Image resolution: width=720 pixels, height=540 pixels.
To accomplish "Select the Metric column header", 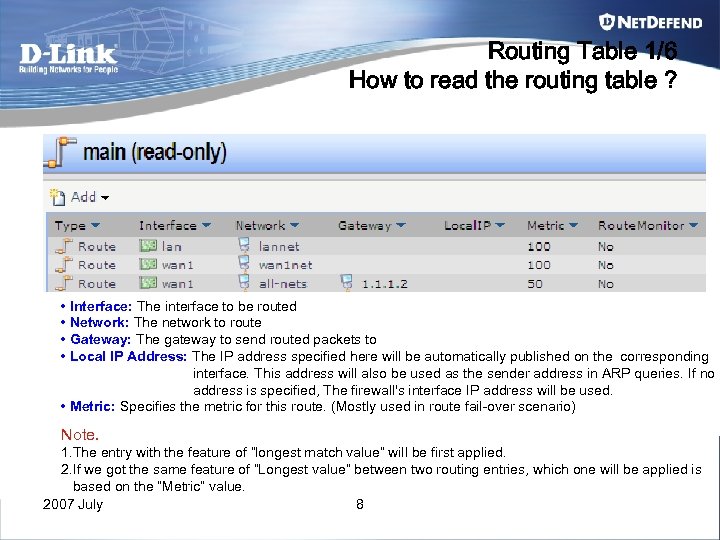I will [546, 225].
